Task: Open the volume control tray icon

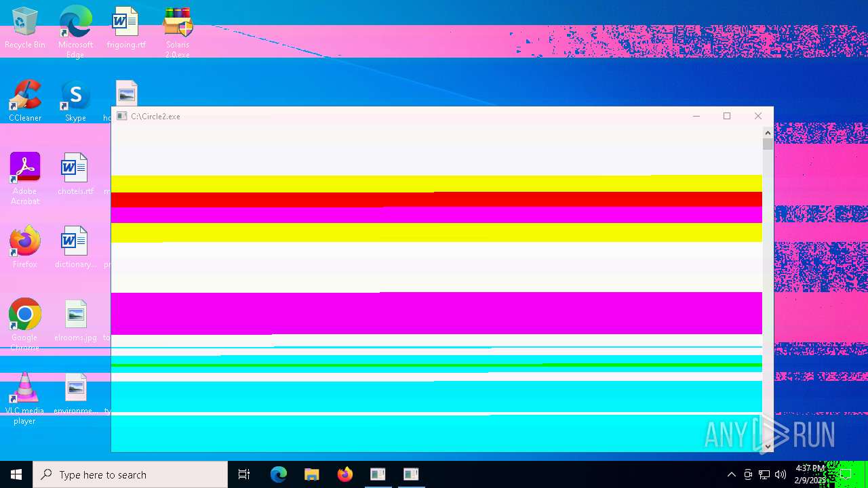Action: 781,474
